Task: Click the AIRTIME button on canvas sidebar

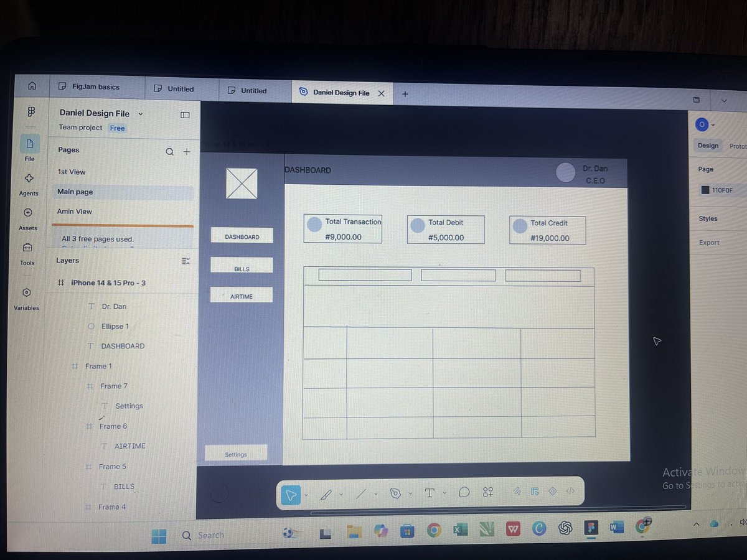Action: pyautogui.click(x=242, y=295)
